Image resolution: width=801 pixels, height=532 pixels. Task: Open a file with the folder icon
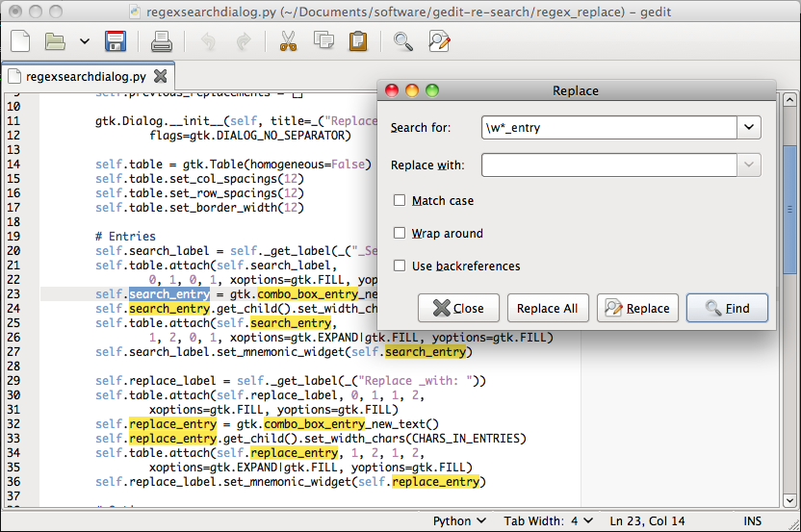(x=55, y=41)
